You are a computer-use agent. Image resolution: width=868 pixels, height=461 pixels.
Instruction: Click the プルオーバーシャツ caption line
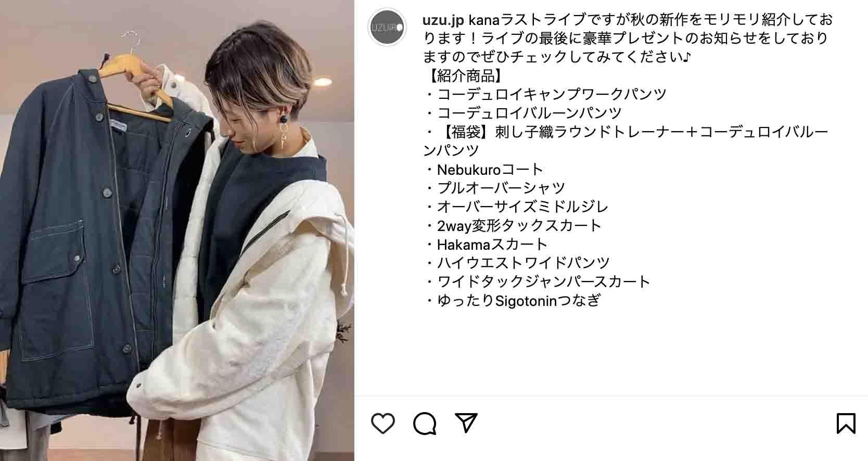pos(495,188)
